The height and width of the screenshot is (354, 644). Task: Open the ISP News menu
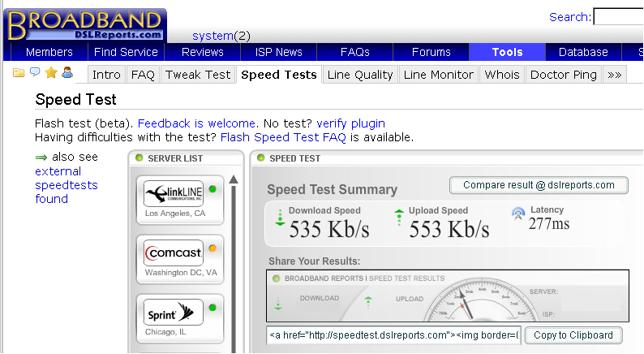pyautogui.click(x=278, y=52)
